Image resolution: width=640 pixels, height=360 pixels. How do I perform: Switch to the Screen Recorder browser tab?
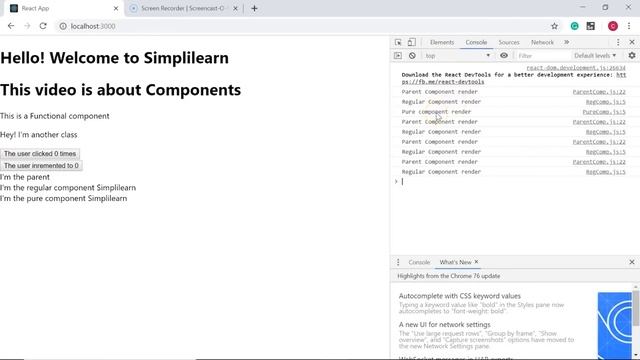[182, 8]
